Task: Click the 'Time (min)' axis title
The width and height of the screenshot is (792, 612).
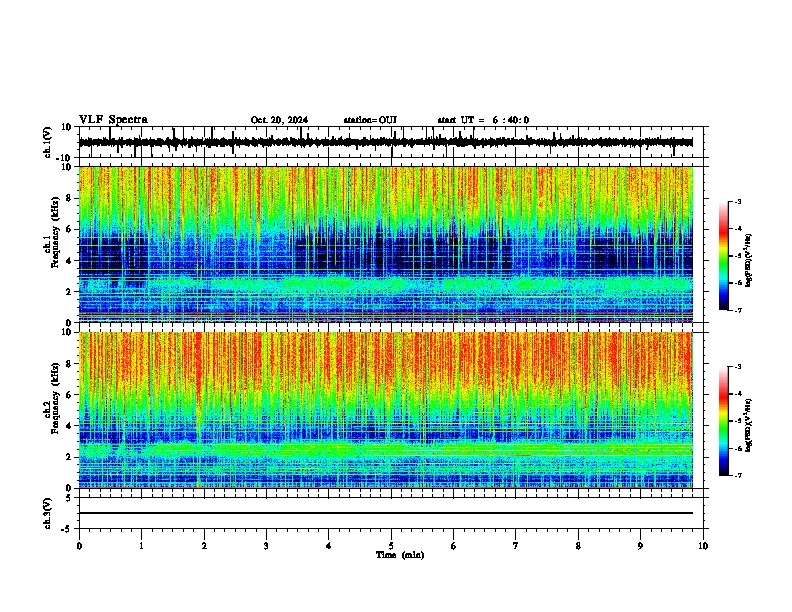Action: click(400, 555)
